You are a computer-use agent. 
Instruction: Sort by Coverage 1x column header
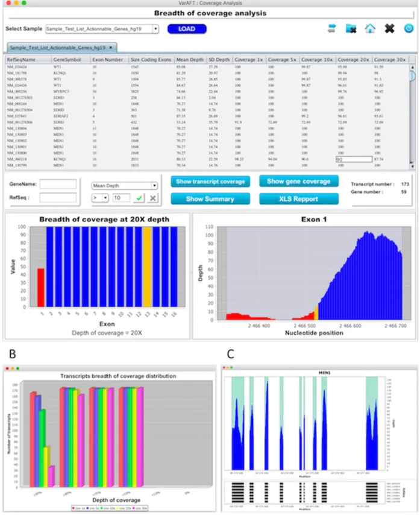pyautogui.click(x=249, y=60)
